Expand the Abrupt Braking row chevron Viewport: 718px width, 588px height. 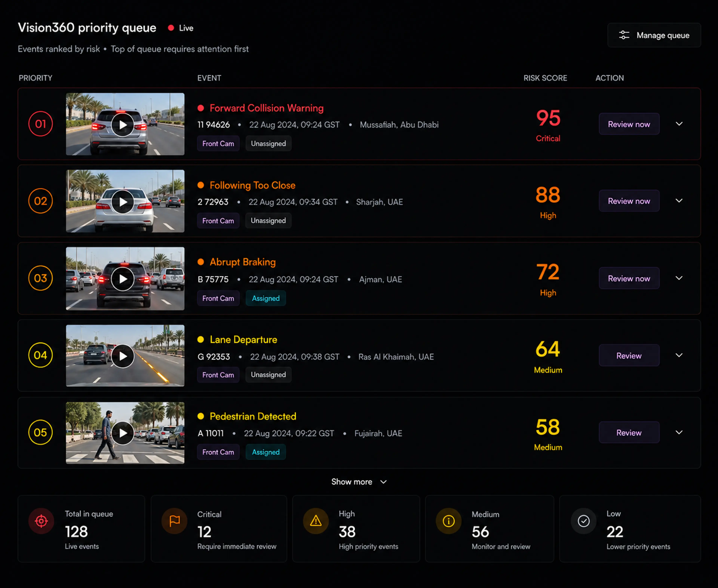point(679,278)
